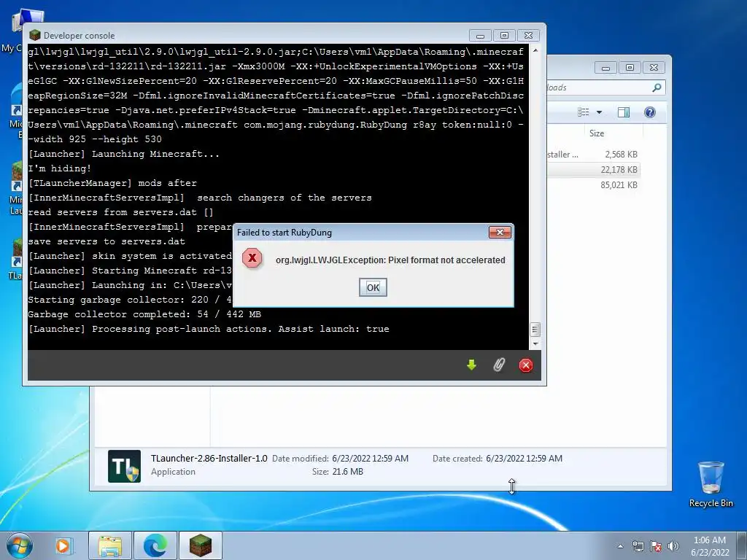Open Explorer help icon
The image size is (747, 560).
(x=650, y=112)
